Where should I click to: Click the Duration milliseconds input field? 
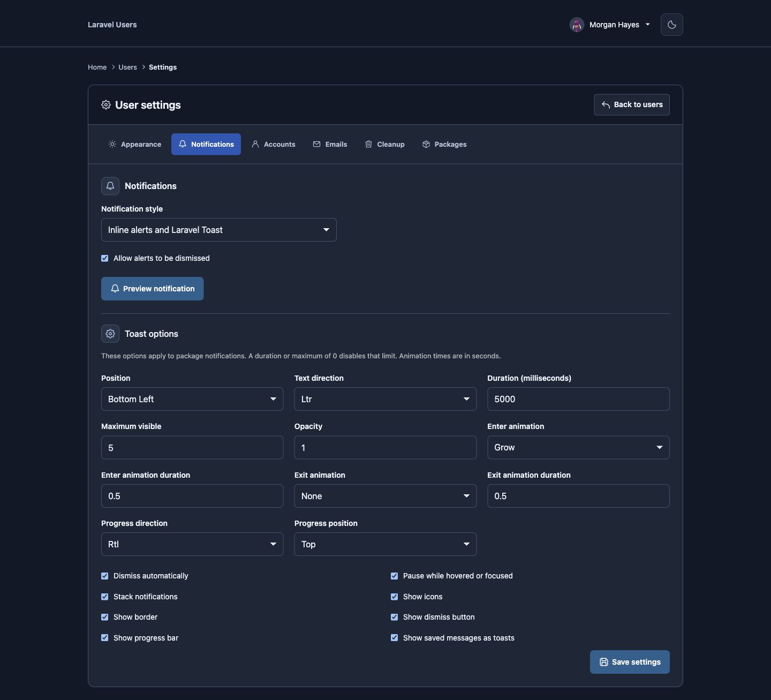[x=578, y=399]
